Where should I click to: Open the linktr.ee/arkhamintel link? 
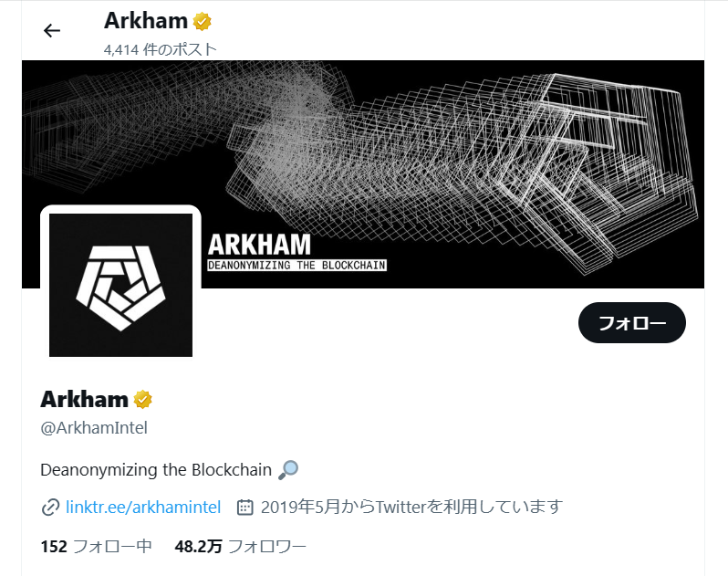click(x=143, y=507)
